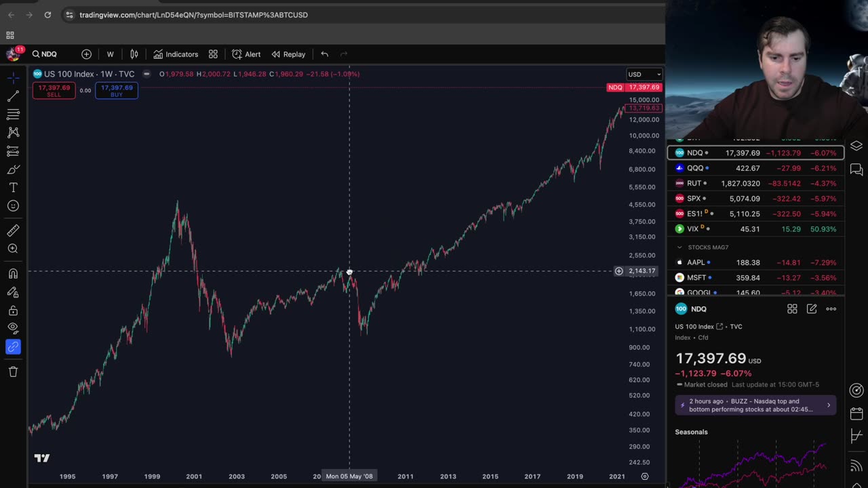Image resolution: width=868 pixels, height=488 pixels.
Task: Select the ruler measure tool
Action: pyautogui.click(x=13, y=230)
